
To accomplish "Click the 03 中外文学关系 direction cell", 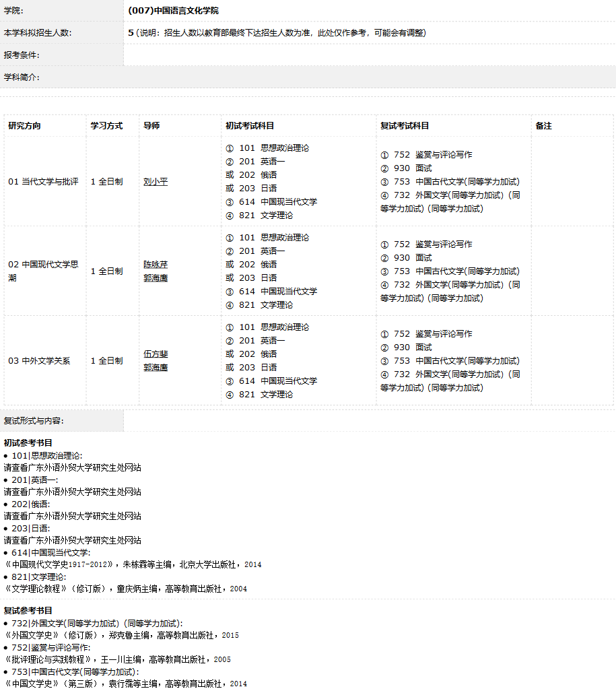I will (39, 361).
